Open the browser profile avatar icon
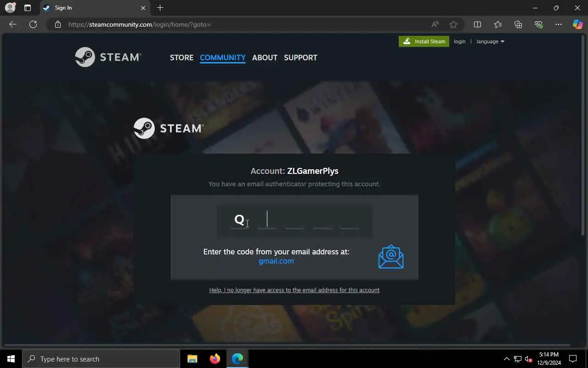The image size is (588, 368). coord(10,8)
